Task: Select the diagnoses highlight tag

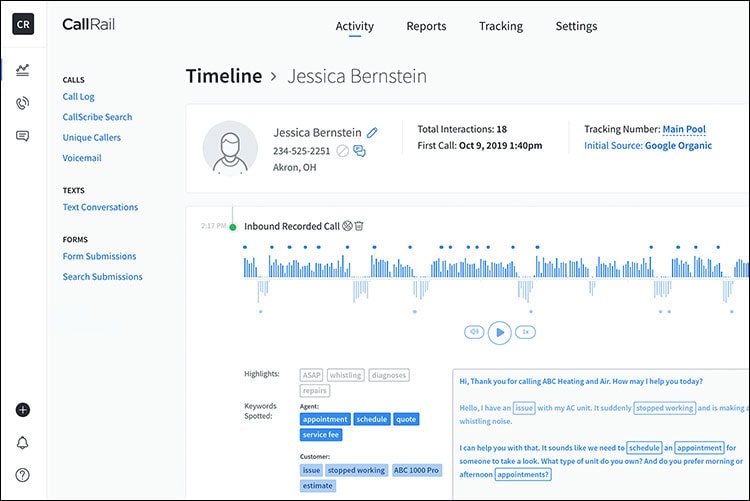Action: 389,375
